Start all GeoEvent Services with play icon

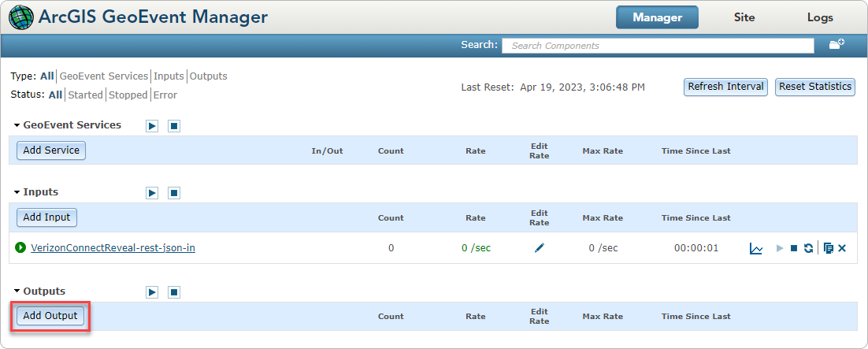pos(152,126)
